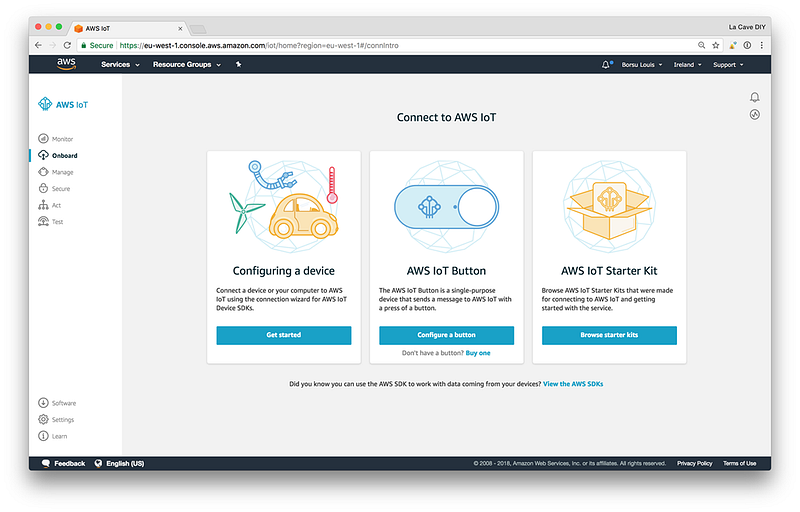
Task: Open the Borsu Louis account menu
Action: pyautogui.click(x=642, y=65)
